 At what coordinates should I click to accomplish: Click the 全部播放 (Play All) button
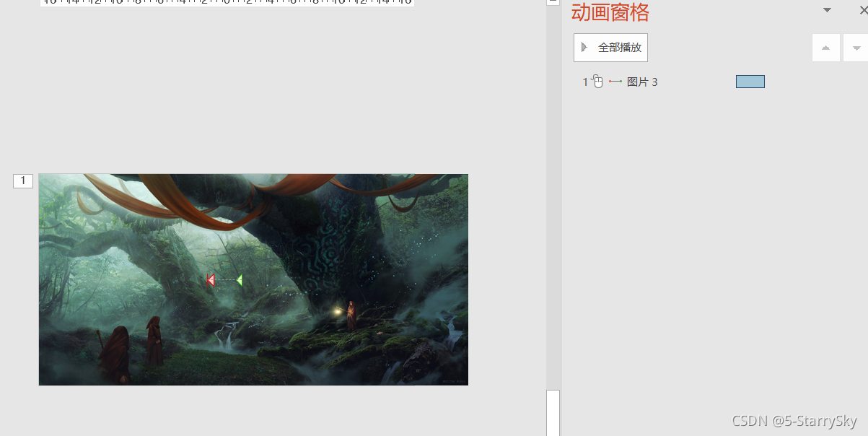(x=610, y=48)
